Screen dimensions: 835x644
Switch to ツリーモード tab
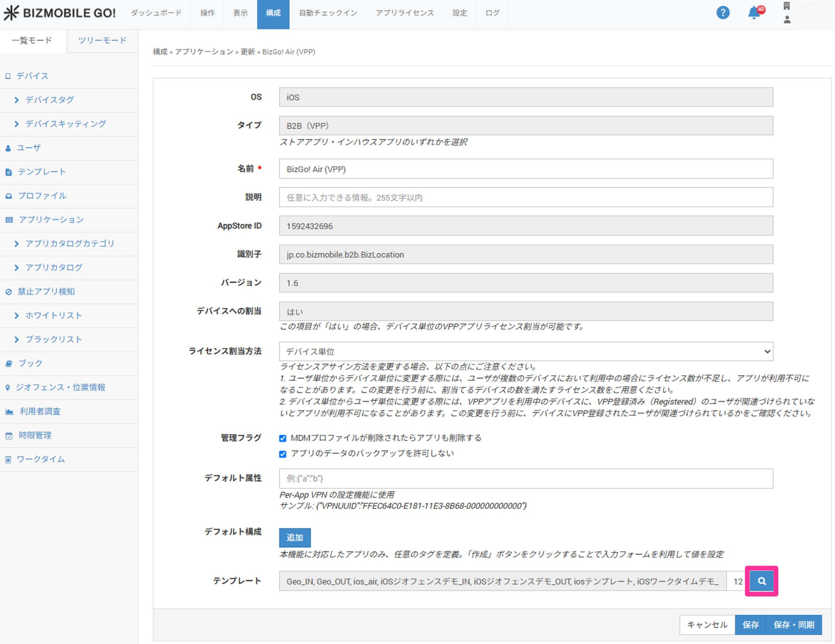point(102,40)
